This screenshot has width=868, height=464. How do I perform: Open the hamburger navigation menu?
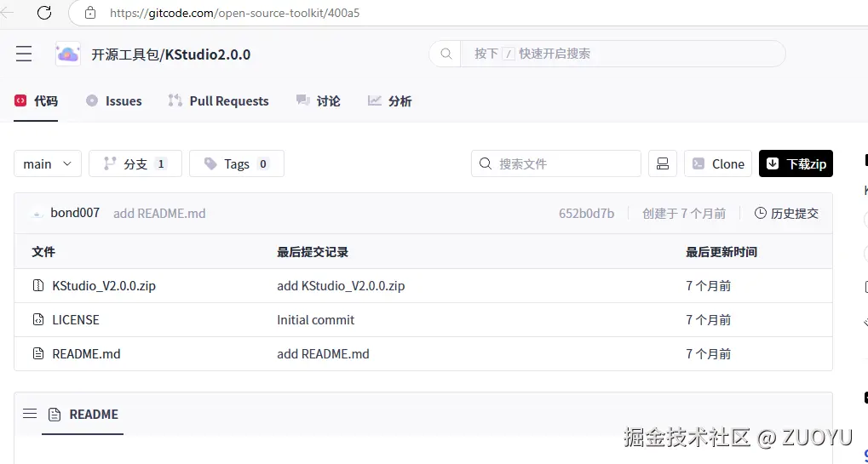click(x=24, y=54)
